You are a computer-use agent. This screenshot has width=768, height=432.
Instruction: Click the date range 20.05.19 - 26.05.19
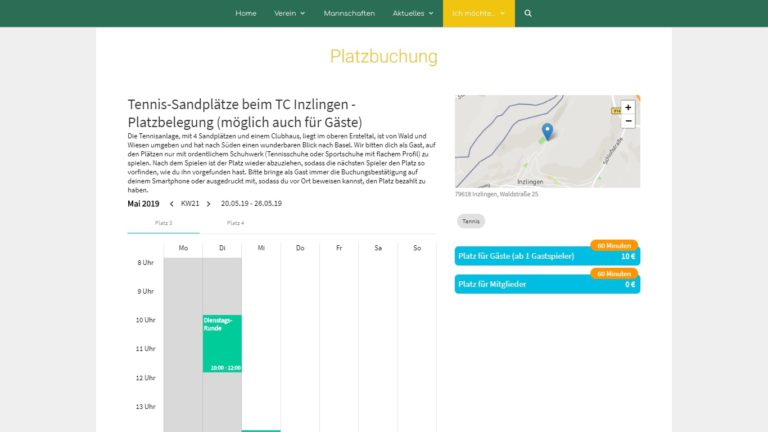[x=251, y=204]
